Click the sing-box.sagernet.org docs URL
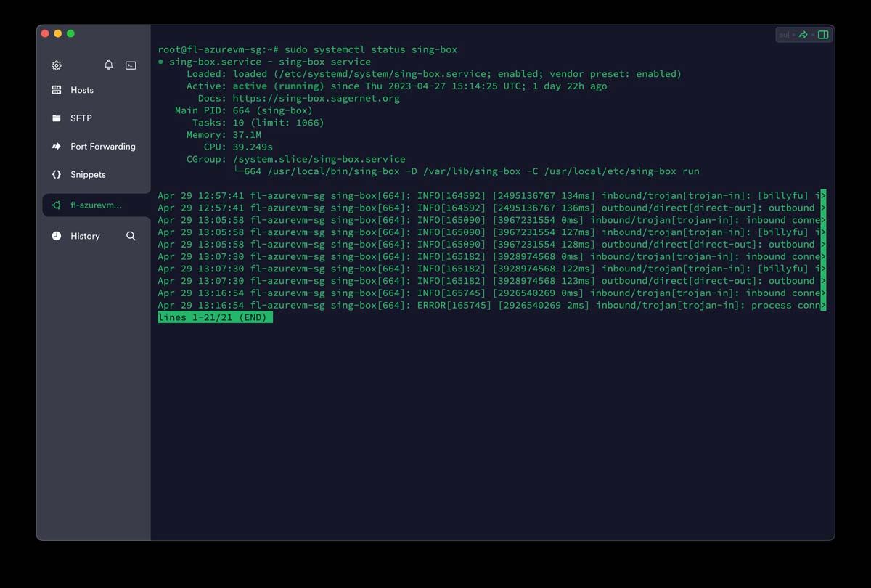This screenshot has height=588, width=871. pyautogui.click(x=316, y=98)
